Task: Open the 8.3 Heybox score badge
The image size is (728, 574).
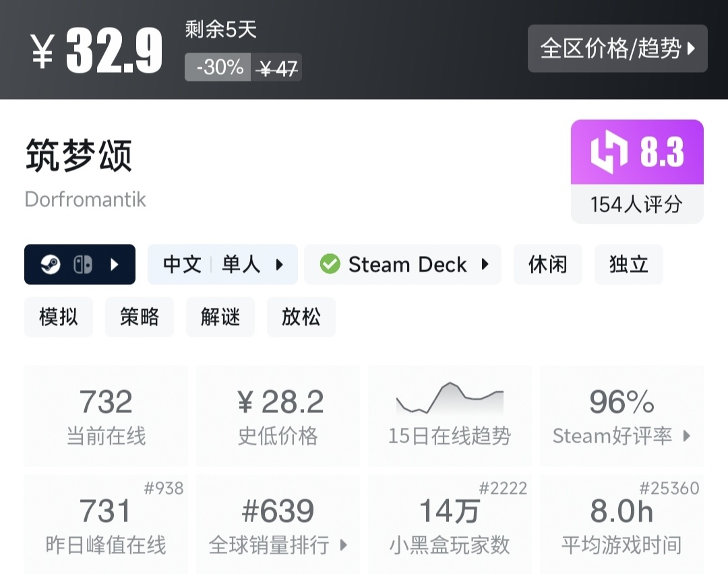Action: pos(637,152)
